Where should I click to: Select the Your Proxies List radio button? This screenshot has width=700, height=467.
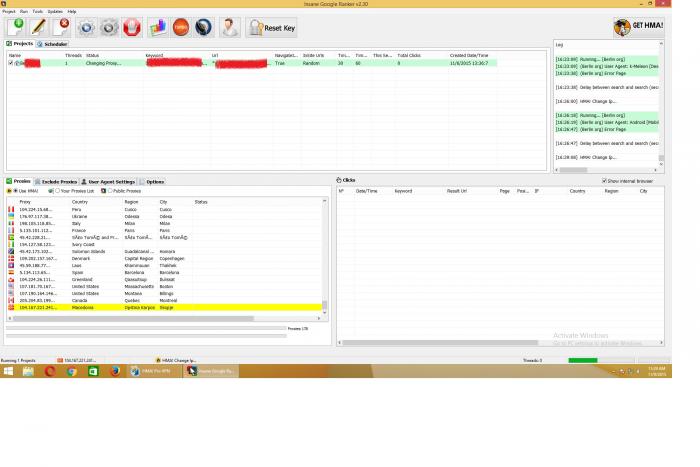coord(58,191)
